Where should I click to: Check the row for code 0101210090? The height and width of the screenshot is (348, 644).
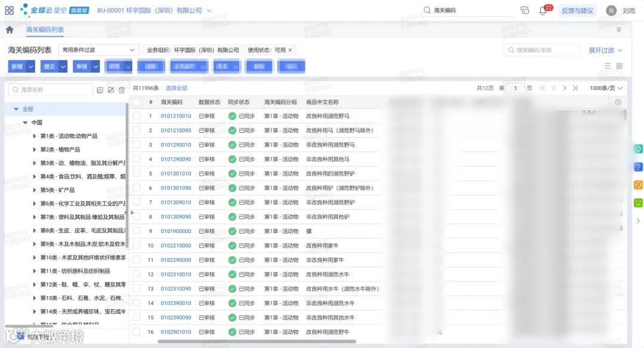[137, 130]
